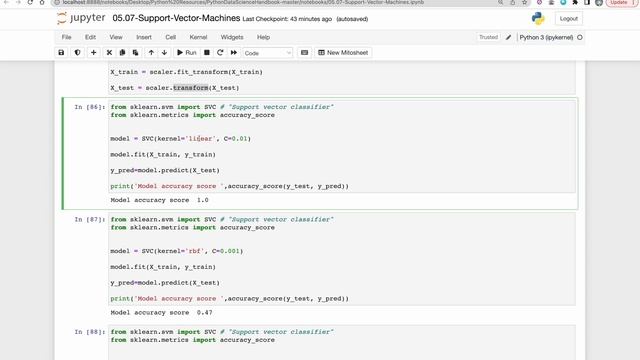Click the shield icon in the notebook toolbar
Image resolution: width=640 pixels, height=360 pixels.
tap(77, 53)
